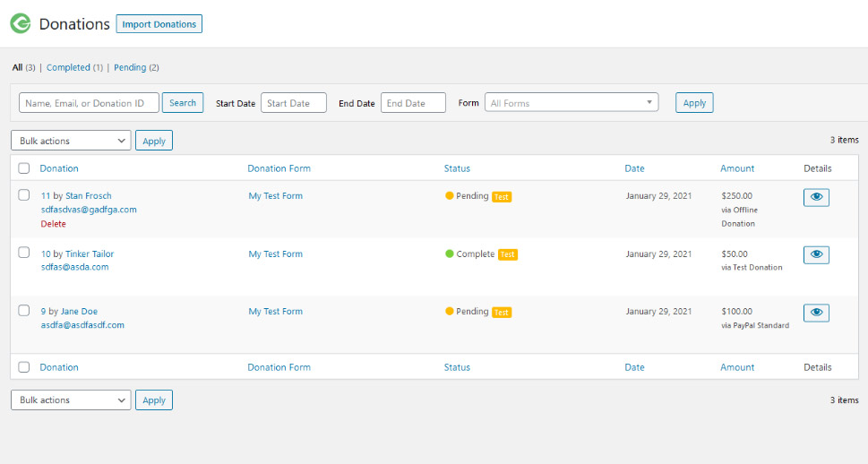Click the Start Date input field

click(x=293, y=103)
